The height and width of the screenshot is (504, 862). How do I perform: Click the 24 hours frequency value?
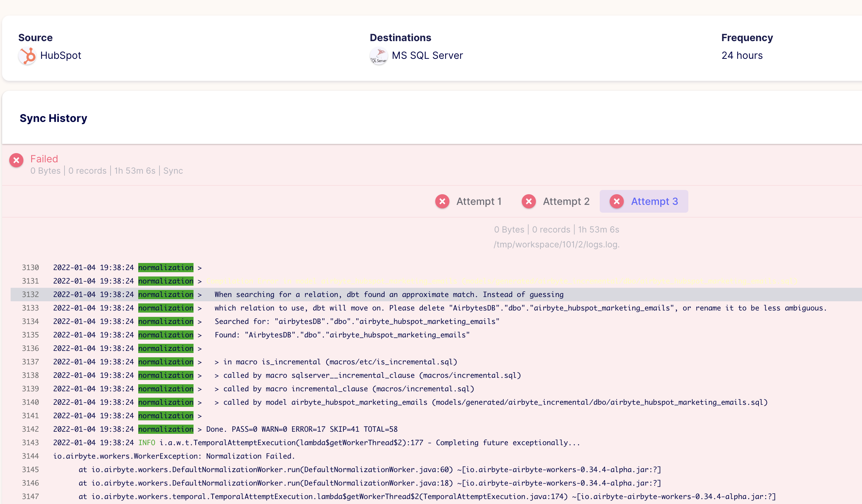742,56
